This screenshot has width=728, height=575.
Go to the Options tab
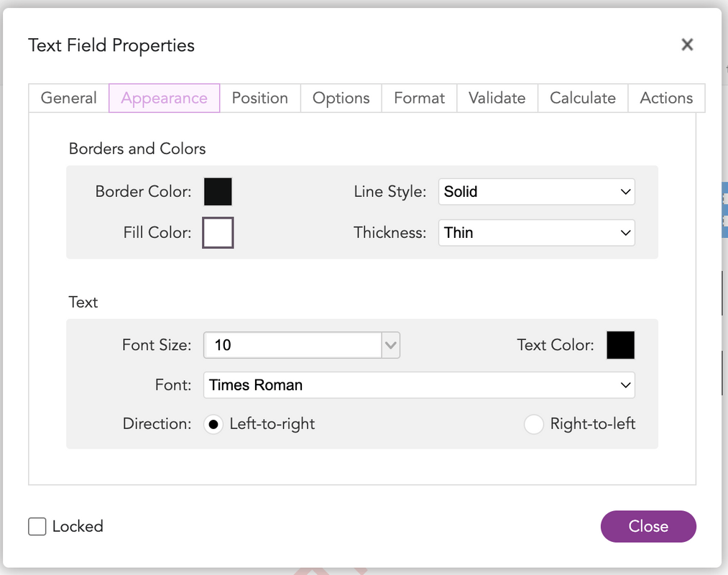pos(341,98)
